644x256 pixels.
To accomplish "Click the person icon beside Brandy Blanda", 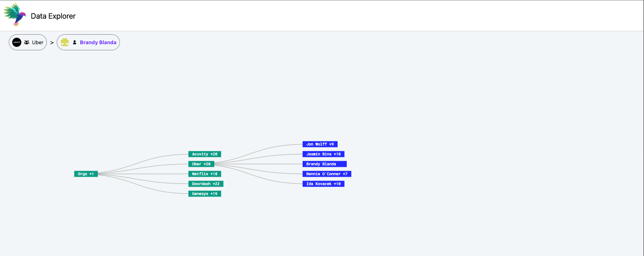I will coord(75,42).
